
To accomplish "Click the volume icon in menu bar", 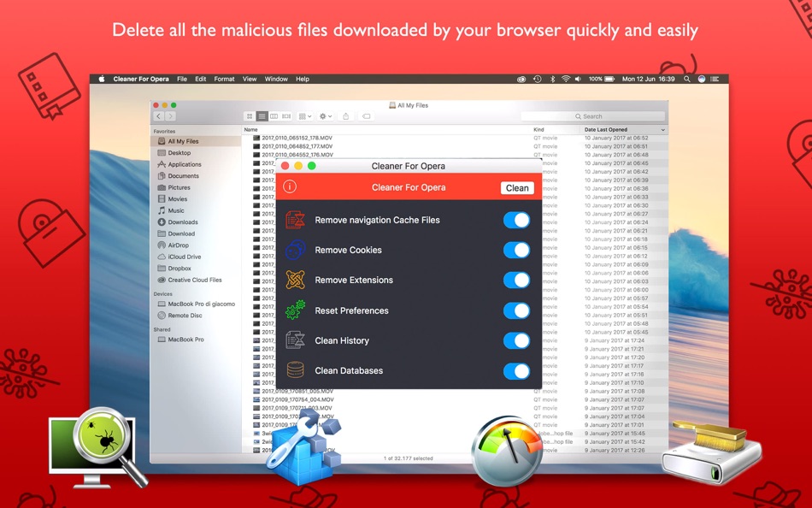I will tap(578, 79).
